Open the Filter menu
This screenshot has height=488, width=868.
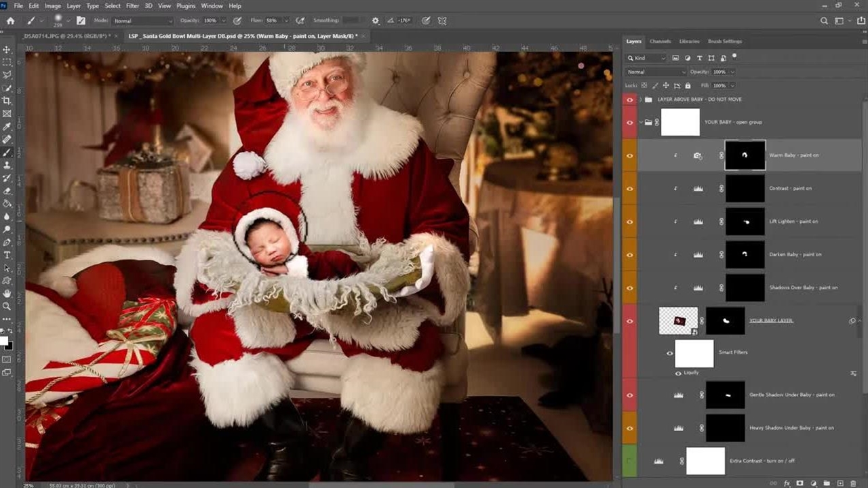[132, 6]
